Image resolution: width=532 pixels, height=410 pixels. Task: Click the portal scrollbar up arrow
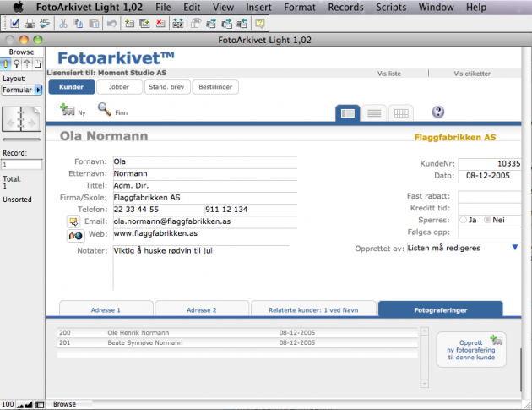425,331
